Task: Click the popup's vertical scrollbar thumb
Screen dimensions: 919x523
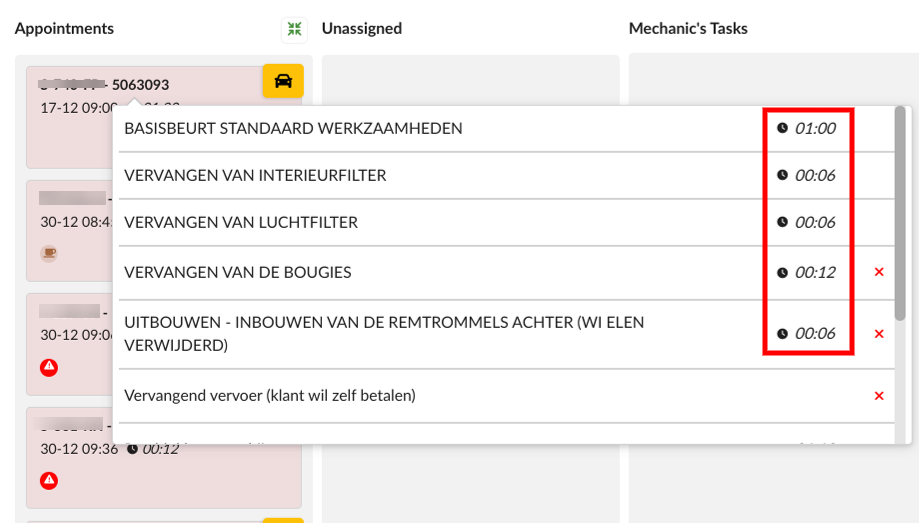Action: (900, 213)
